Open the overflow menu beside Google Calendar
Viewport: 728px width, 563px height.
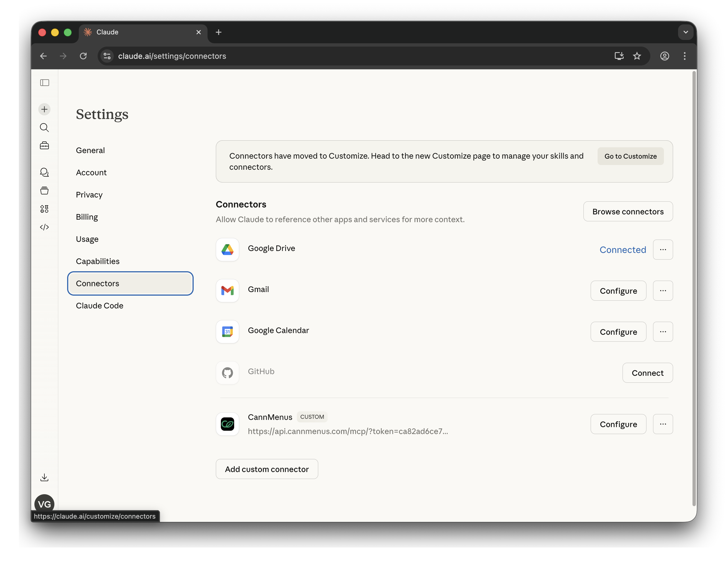[663, 331]
